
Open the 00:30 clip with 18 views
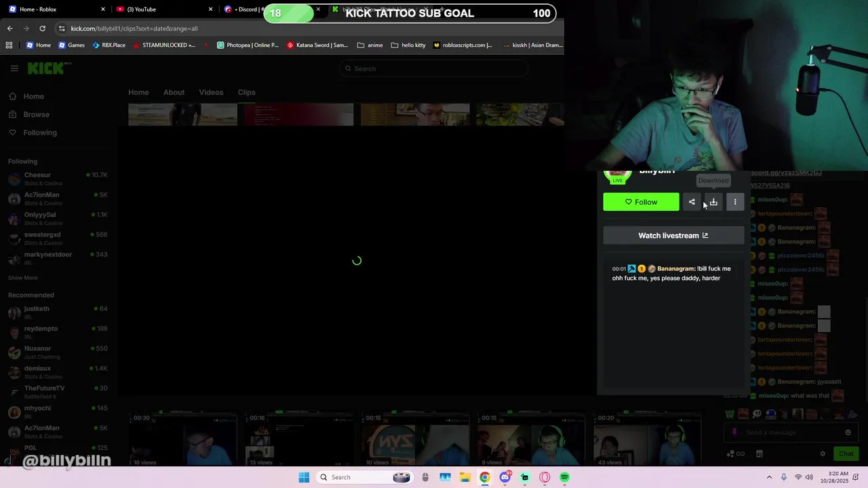[183, 439]
